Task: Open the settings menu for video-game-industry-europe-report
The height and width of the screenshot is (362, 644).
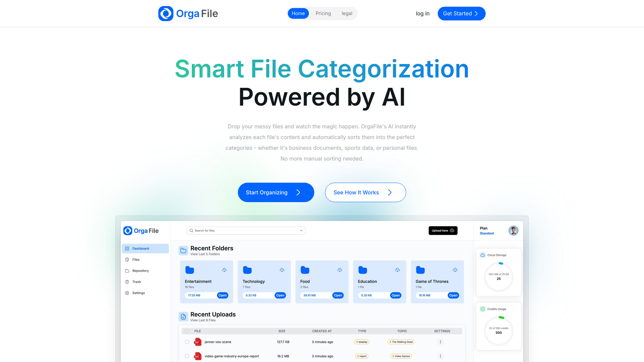Action: 440,356
